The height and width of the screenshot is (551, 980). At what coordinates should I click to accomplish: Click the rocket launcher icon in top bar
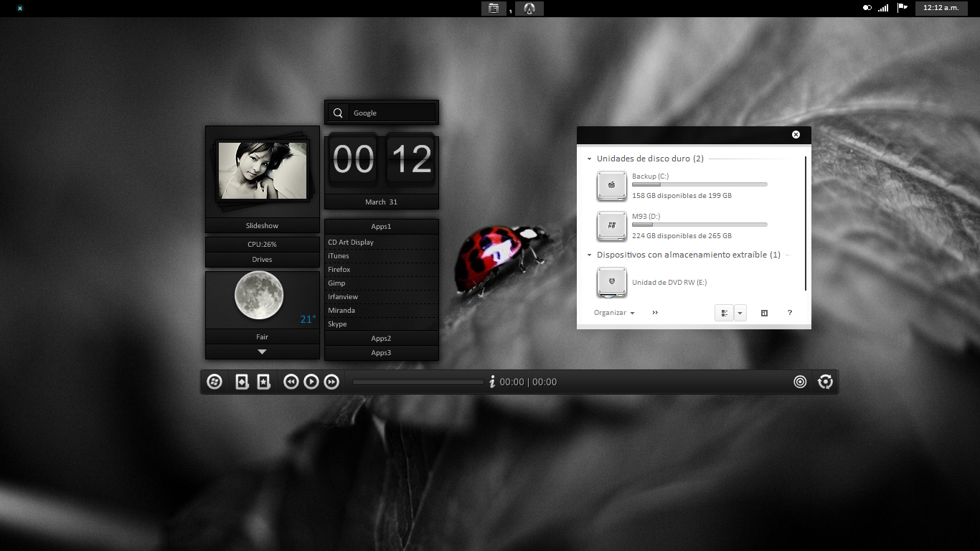(x=529, y=9)
